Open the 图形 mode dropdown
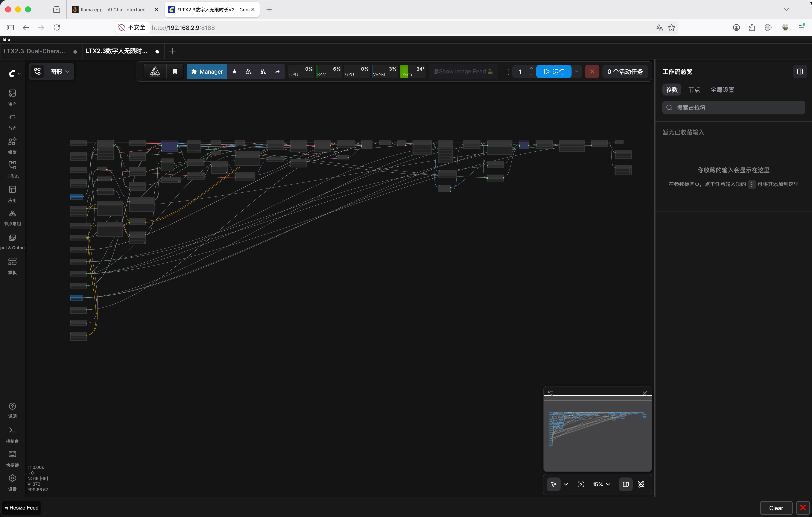 [x=60, y=71]
